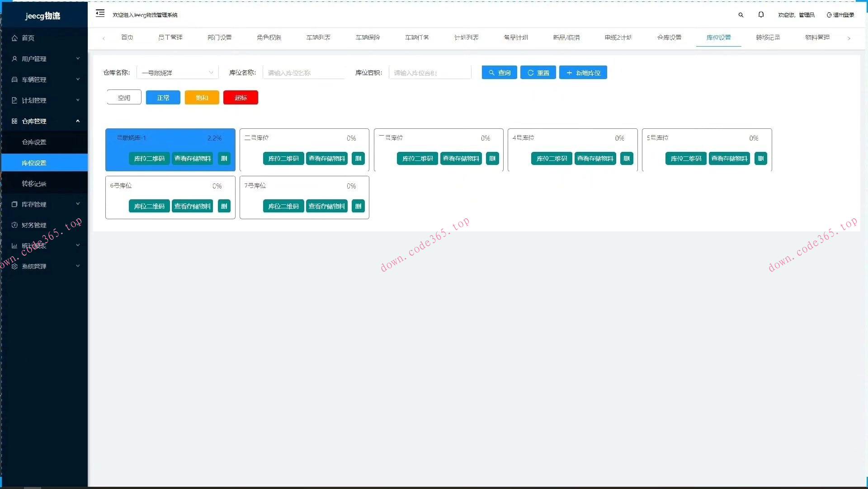The image size is (868, 489).
Task: Open 转移记录 in sidebar submenu
Action: pos(34,183)
